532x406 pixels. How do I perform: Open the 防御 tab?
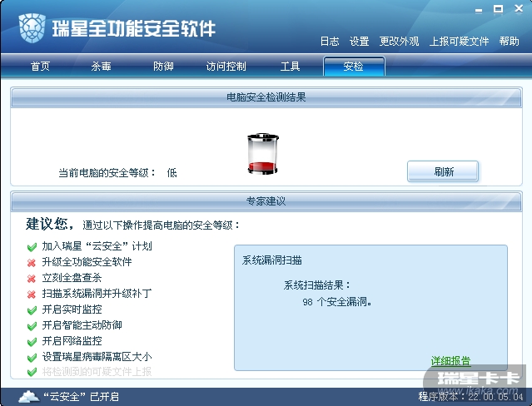163,66
